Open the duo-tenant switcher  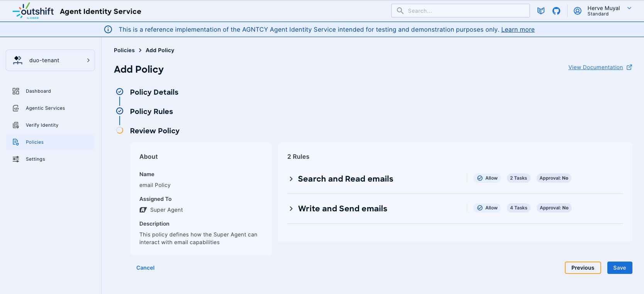click(x=50, y=60)
